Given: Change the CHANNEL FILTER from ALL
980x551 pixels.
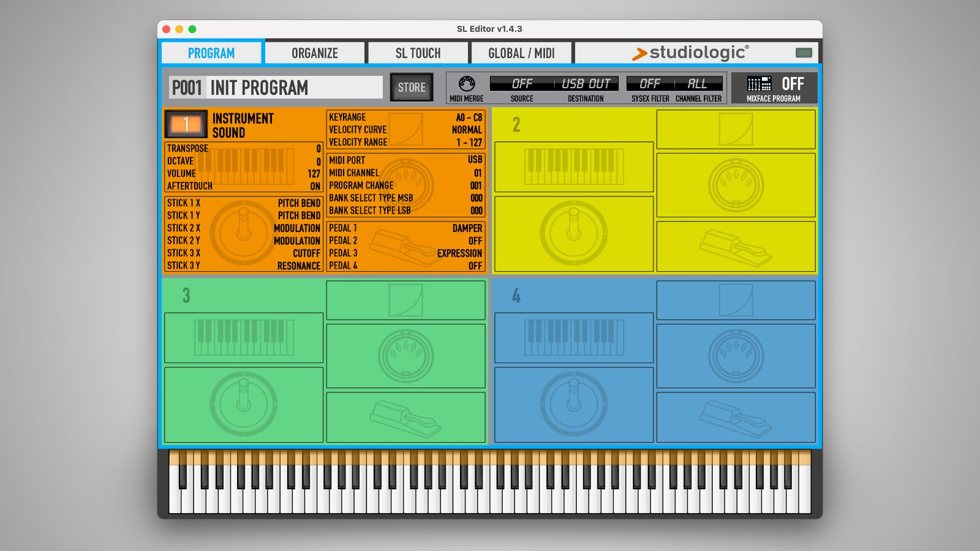Looking at the screenshot, I should pyautogui.click(x=698, y=83).
